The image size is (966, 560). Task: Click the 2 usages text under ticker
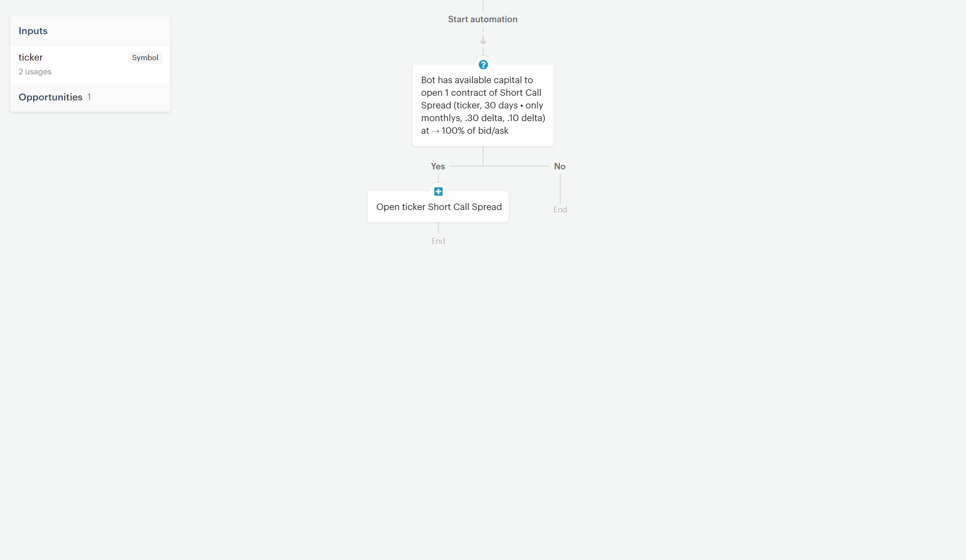pyautogui.click(x=35, y=72)
